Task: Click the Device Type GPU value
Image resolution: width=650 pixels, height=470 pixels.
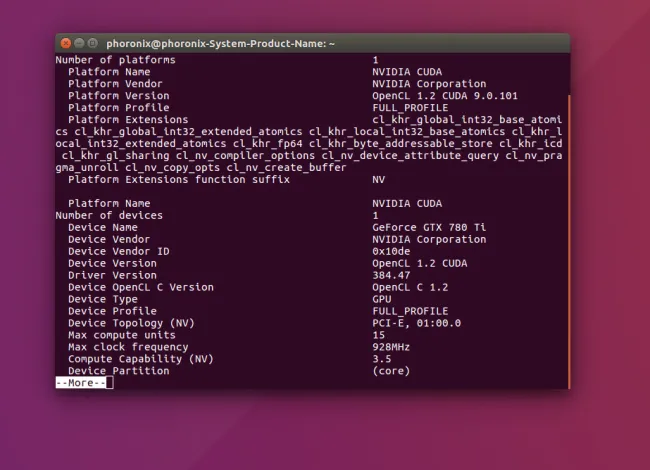Action: pos(381,299)
